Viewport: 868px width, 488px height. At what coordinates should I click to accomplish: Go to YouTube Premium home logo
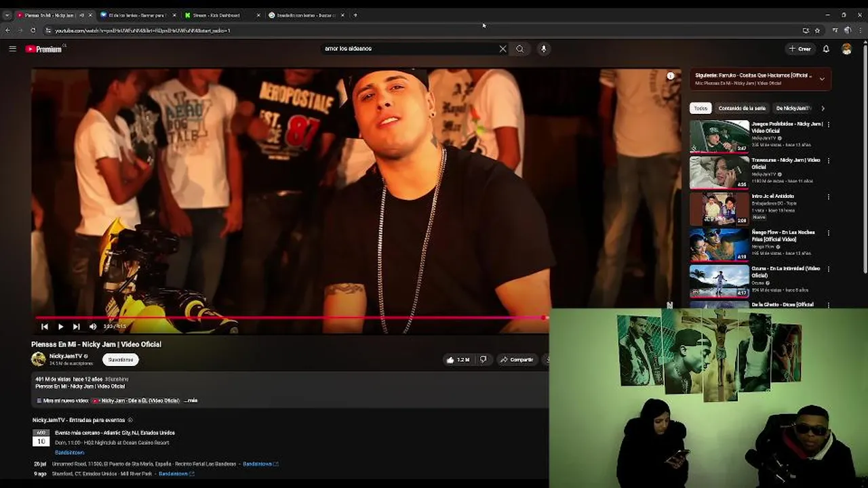coord(43,49)
